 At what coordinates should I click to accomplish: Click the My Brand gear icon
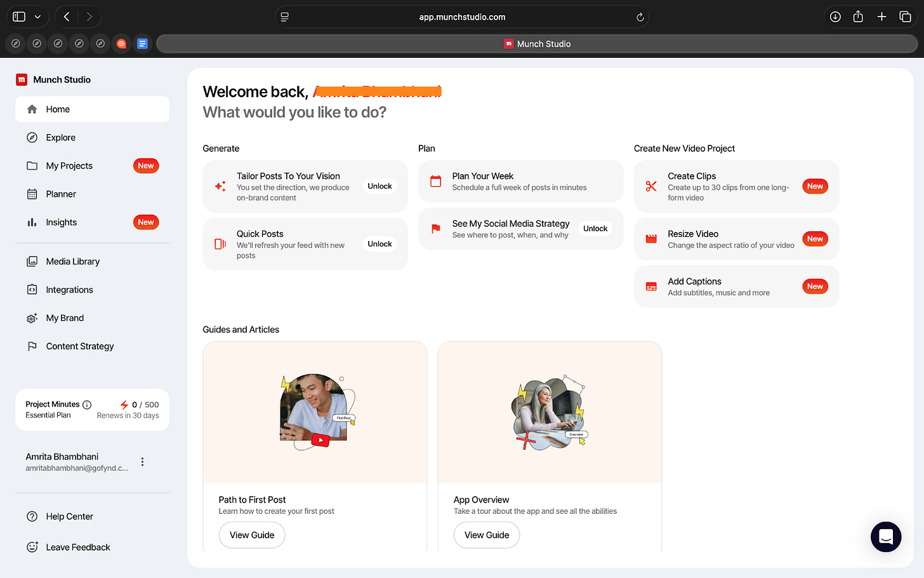click(x=32, y=318)
